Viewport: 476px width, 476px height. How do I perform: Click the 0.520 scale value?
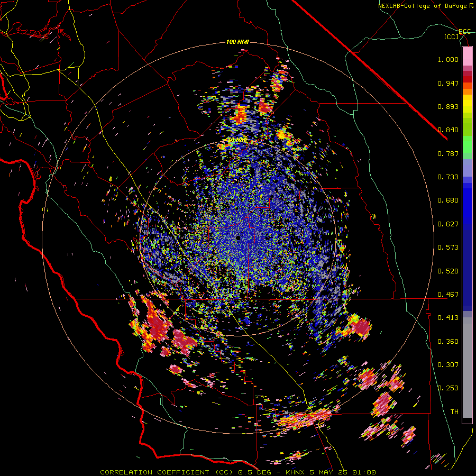pos(448,271)
